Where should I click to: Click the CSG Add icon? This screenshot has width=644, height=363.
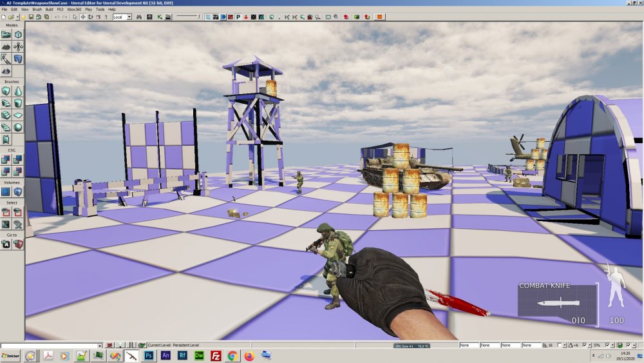[6, 159]
